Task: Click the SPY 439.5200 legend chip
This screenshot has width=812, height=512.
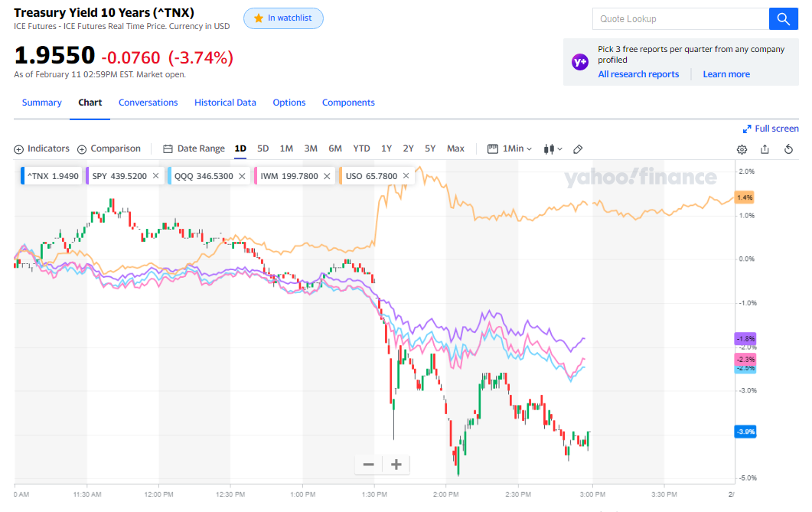Action: [x=125, y=176]
